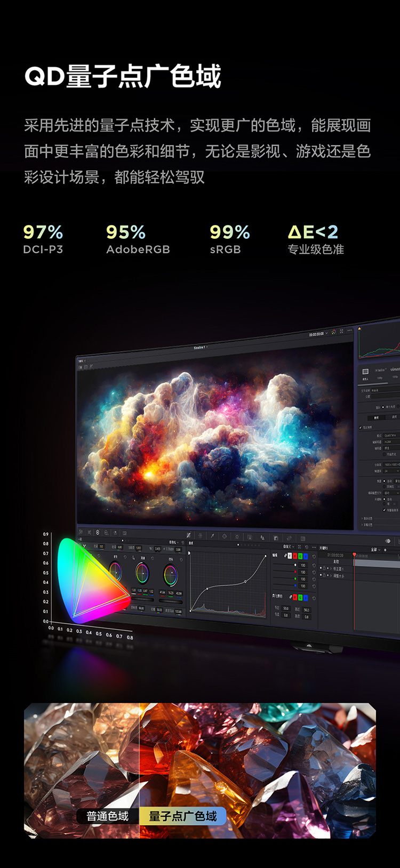Click the file name input field
Image resolution: width=400 pixels, height=868 pixels.
pyautogui.click(x=386, y=390)
